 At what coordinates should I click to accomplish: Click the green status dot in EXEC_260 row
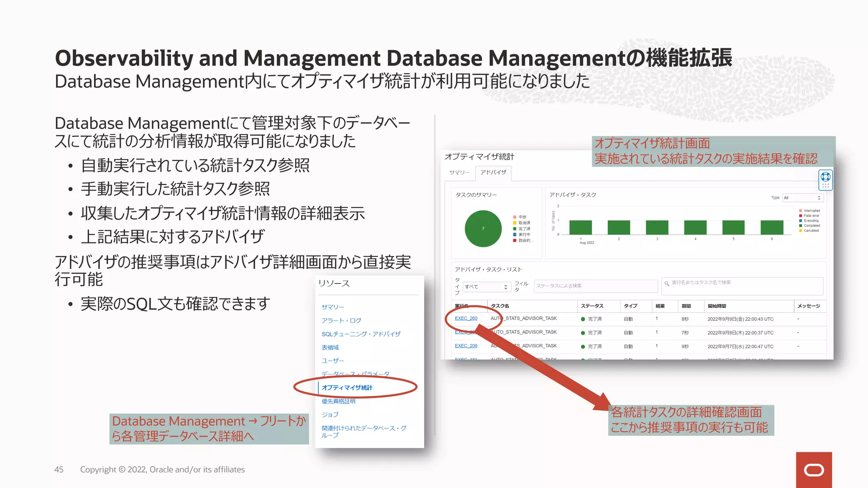click(x=583, y=319)
